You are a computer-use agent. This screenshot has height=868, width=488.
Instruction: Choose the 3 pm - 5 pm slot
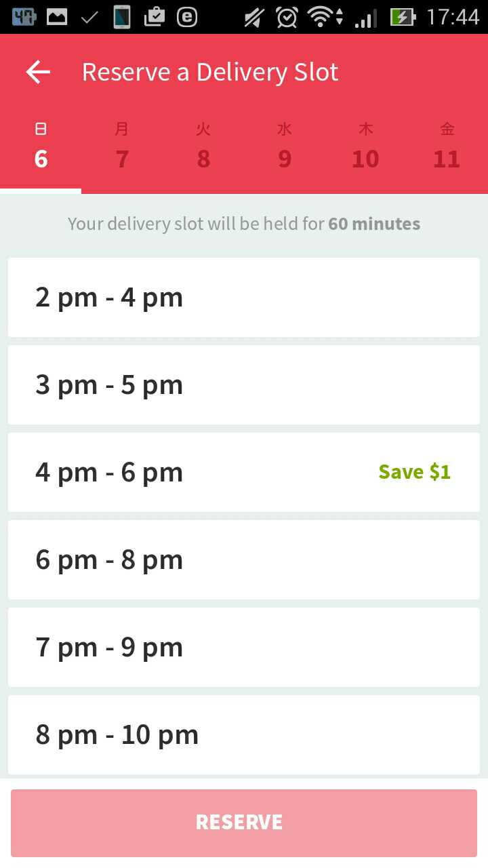pos(243,384)
